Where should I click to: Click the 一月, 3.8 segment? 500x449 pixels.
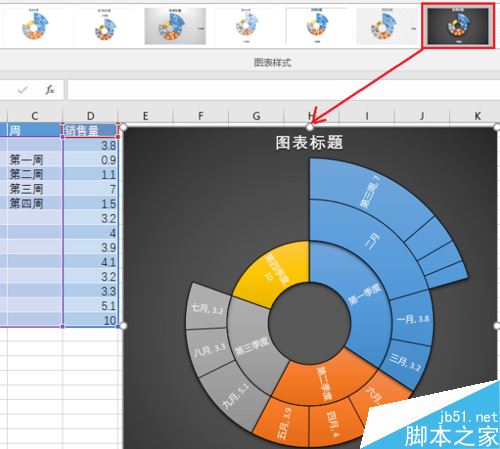tap(412, 319)
